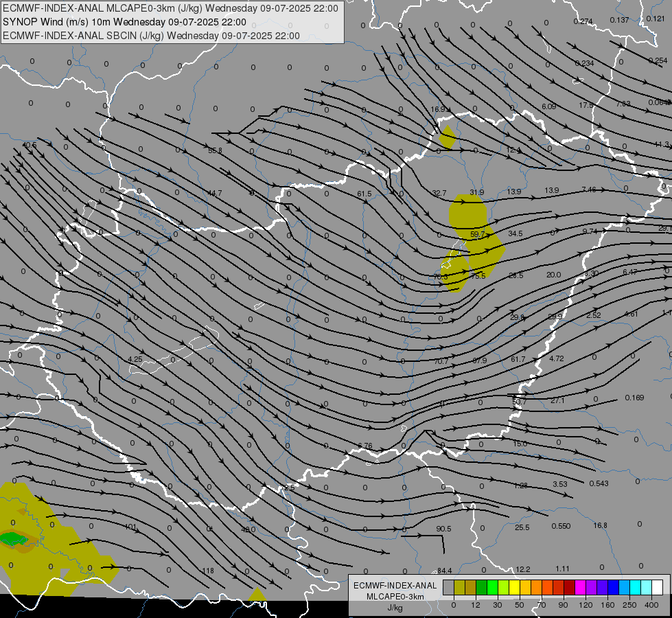
Task: Click the map value 25.5
Action: click(x=522, y=527)
